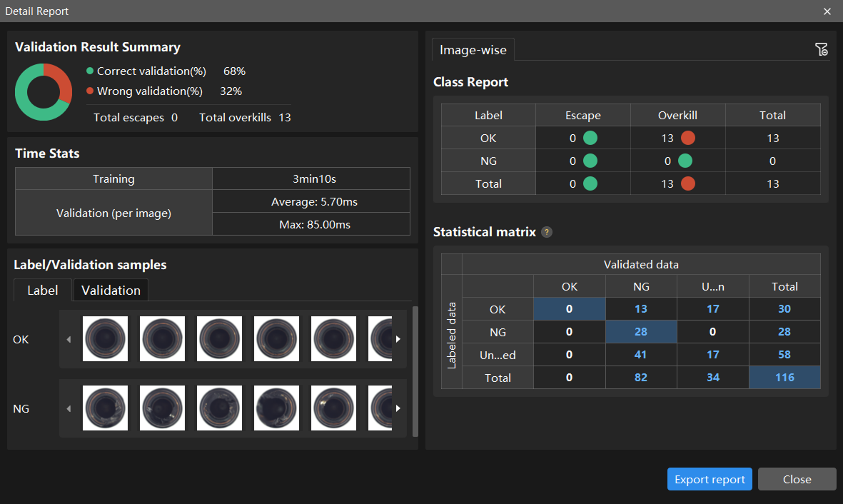Click the Statistical matrix help icon
Viewport: 843px width, 504px height.
[x=547, y=232]
